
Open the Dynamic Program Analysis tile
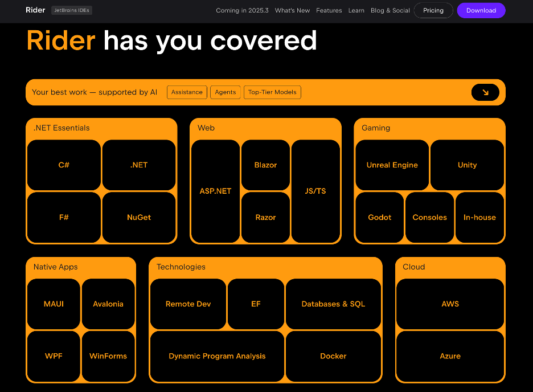(x=217, y=356)
